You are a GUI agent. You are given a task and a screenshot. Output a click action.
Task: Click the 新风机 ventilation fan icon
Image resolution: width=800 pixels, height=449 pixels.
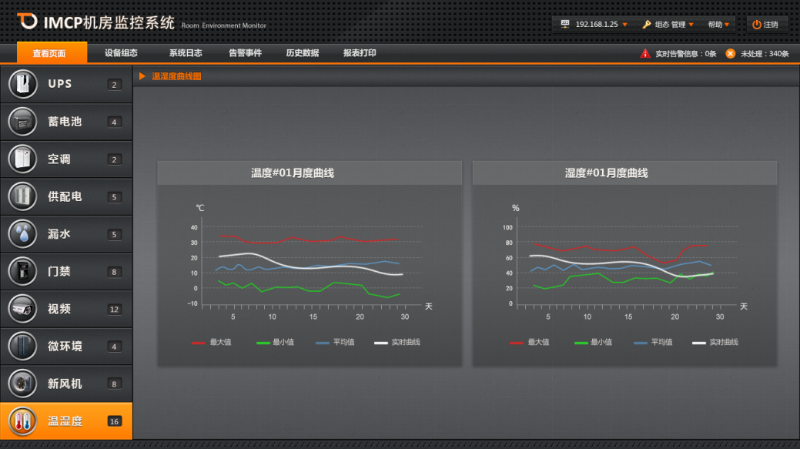click(22, 384)
